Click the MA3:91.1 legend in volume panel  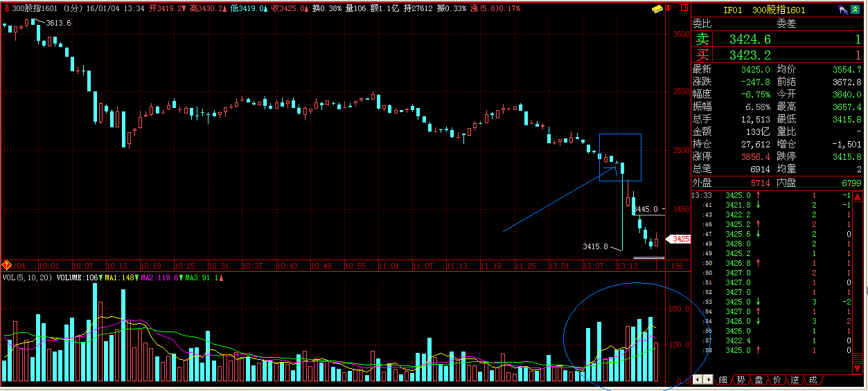(203, 278)
